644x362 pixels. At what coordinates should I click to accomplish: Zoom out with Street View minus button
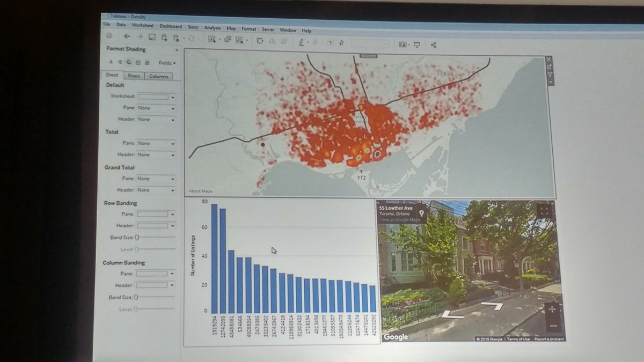pos(553,326)
